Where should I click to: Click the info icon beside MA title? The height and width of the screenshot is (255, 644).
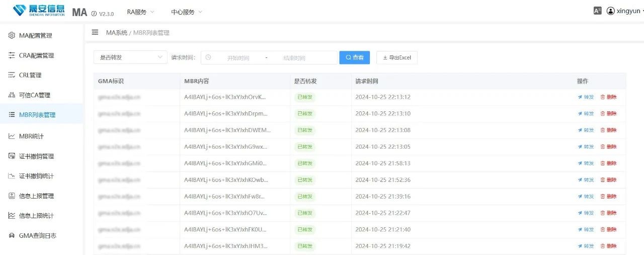[94, 14]
